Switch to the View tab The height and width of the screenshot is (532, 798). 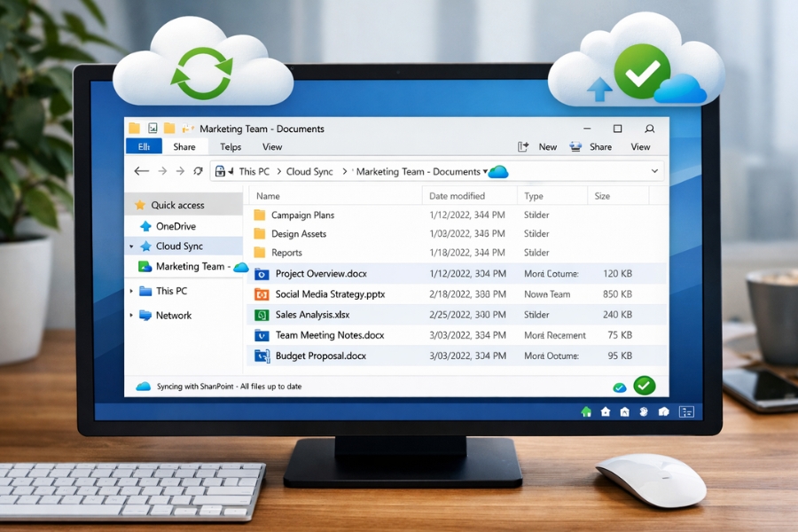(271, 146)
